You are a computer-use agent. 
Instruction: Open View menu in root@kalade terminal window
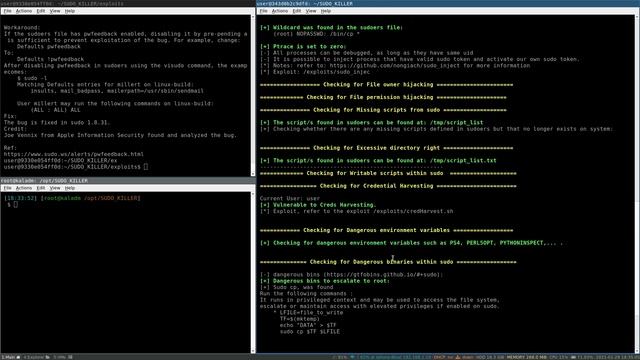pos(55,188)
